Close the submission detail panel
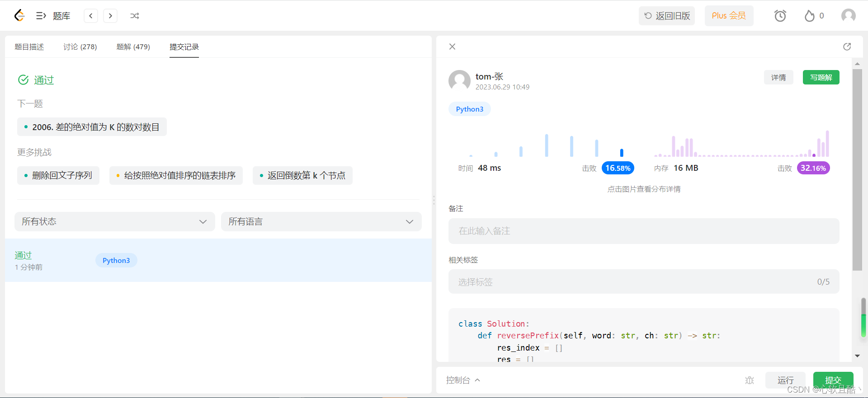 (x=452, y=47)
